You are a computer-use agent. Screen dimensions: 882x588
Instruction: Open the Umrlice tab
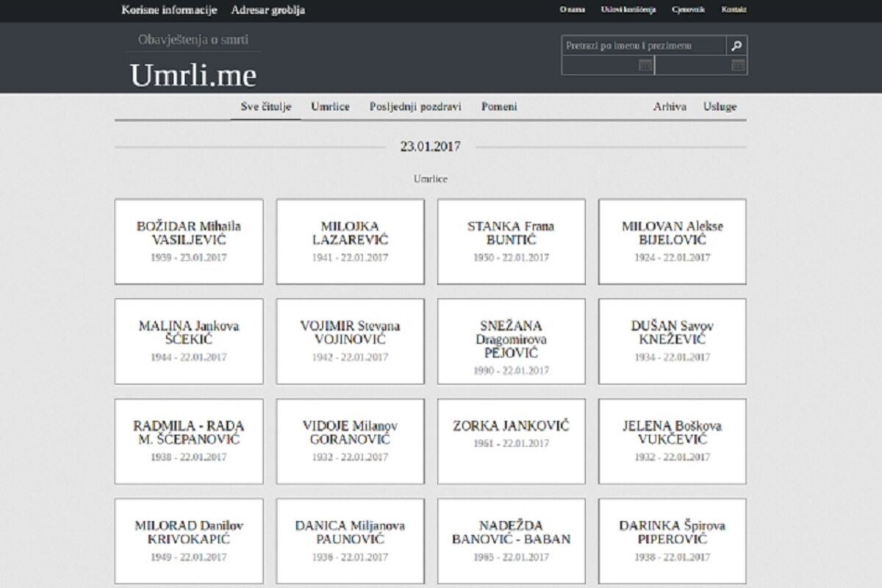point(330,107)
